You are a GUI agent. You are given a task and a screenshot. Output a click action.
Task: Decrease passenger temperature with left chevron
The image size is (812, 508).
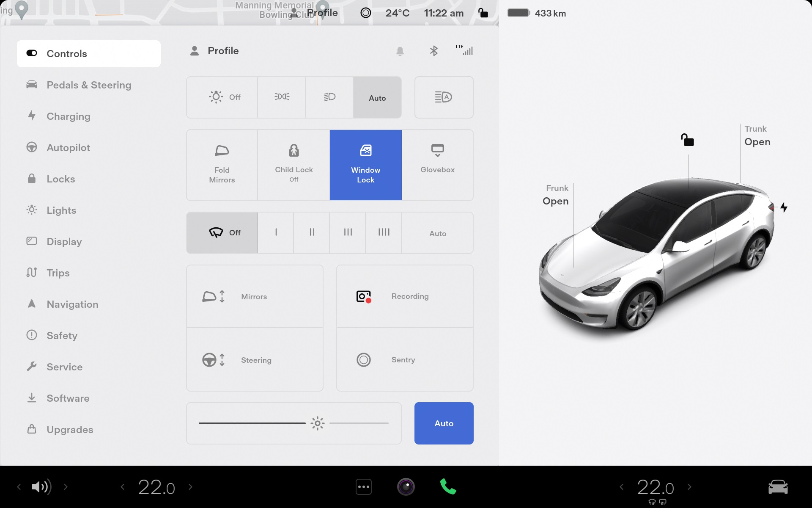[621, 487]
